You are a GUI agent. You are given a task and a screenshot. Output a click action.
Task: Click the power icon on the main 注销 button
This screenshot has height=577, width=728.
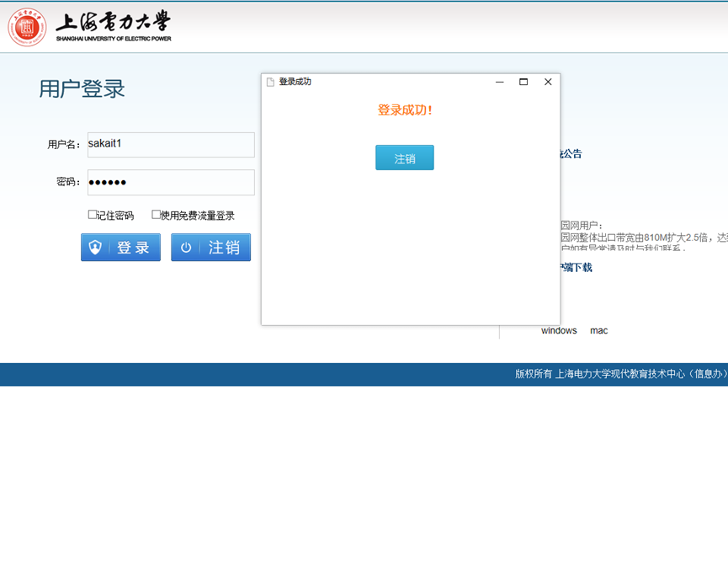pyautogui.click(x=186, y=248)
